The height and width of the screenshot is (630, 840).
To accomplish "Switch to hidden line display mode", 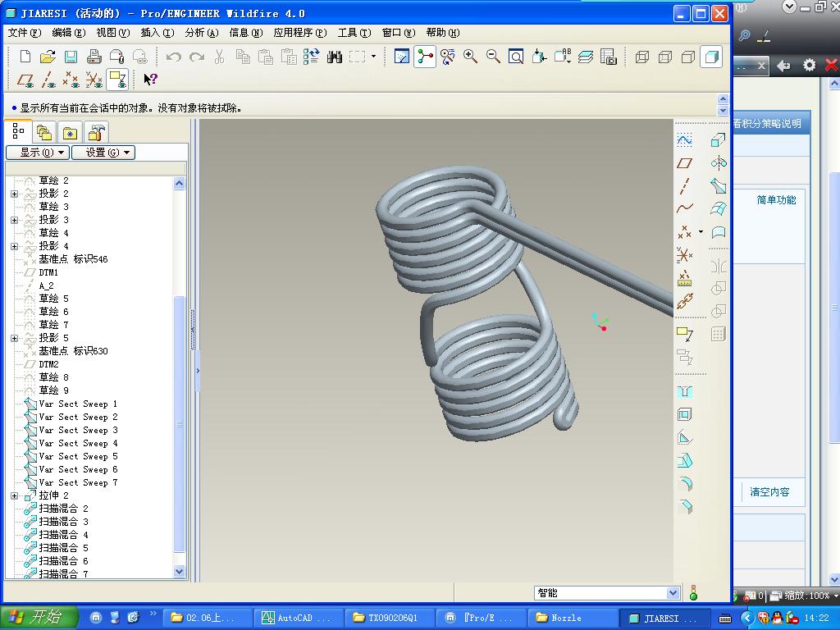I will 664,57.
